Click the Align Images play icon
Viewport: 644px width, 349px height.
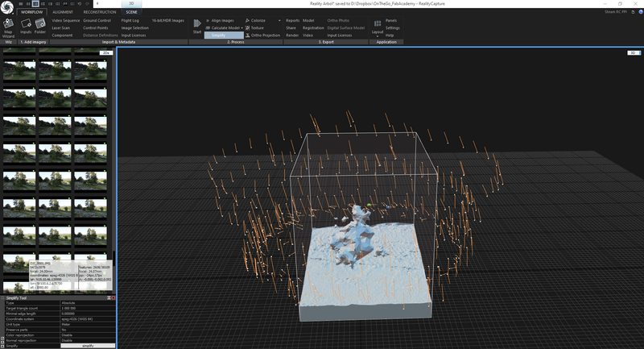coord(208,21)
